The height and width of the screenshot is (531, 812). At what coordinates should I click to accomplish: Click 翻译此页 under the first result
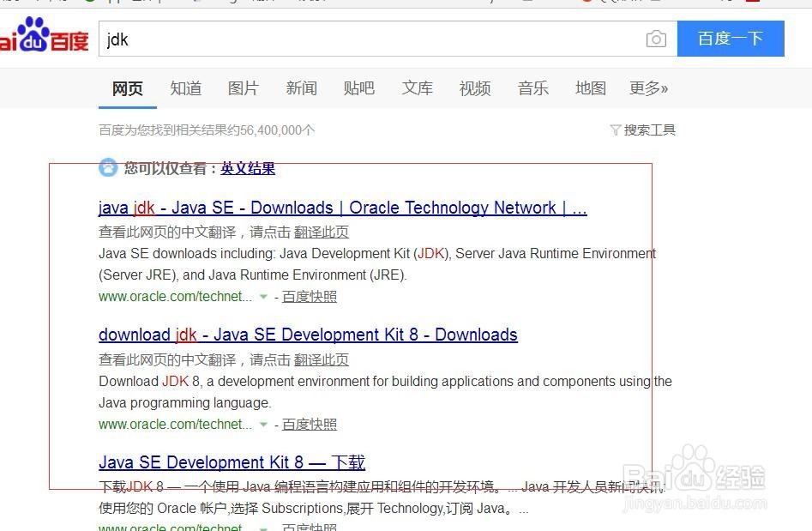tap(321, 232)
